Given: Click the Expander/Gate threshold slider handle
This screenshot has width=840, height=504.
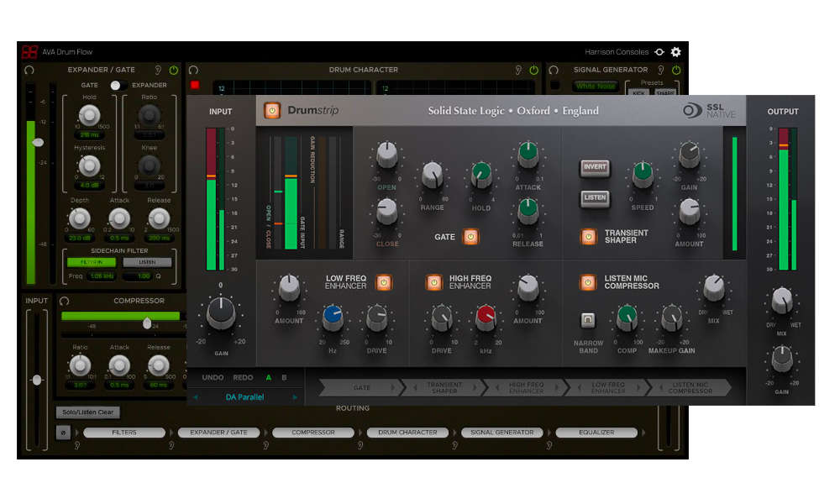Looking at the screenshot, I should click(x=37, y=143).
